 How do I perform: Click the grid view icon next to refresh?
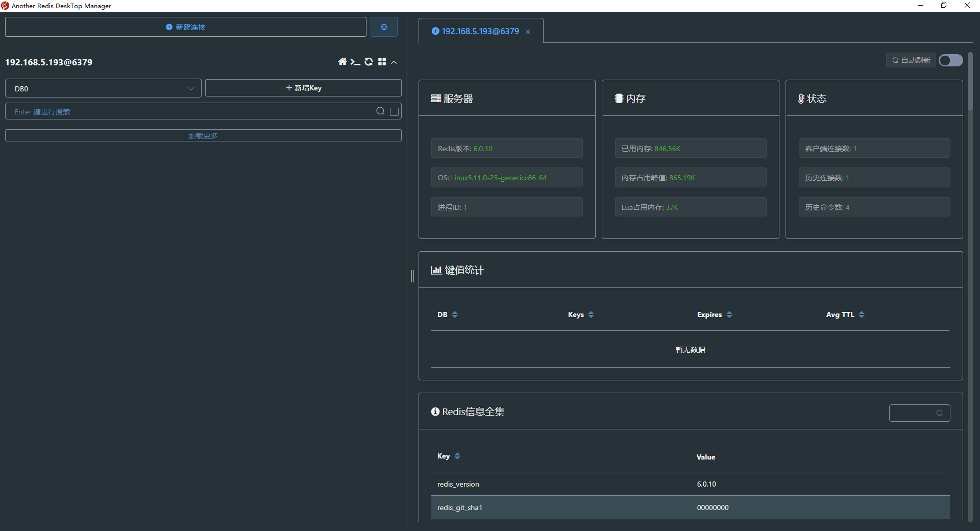click(x=382, y=62)
